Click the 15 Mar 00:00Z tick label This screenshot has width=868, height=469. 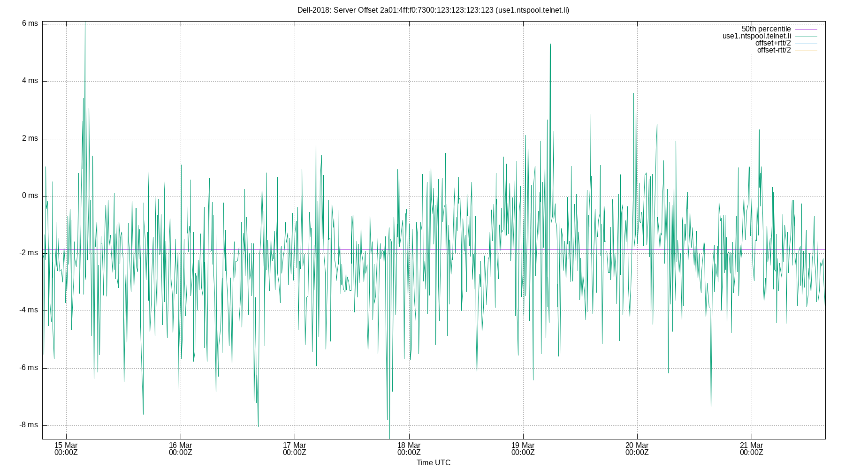[67, 449]
